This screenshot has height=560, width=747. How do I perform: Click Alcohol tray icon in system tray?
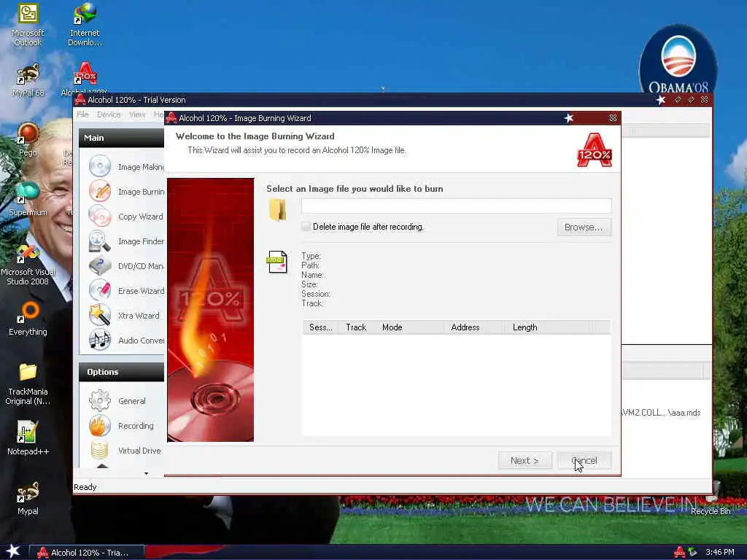coord(679,553)
